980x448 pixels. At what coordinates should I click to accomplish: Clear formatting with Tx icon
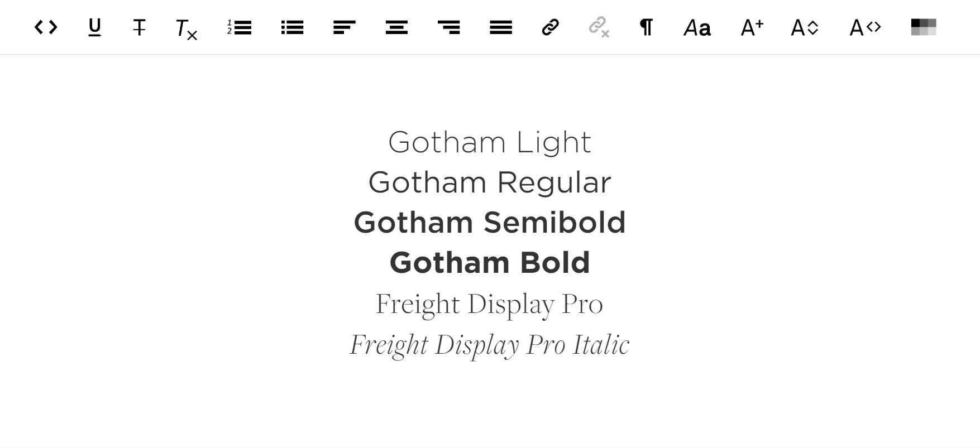[186, 29]
